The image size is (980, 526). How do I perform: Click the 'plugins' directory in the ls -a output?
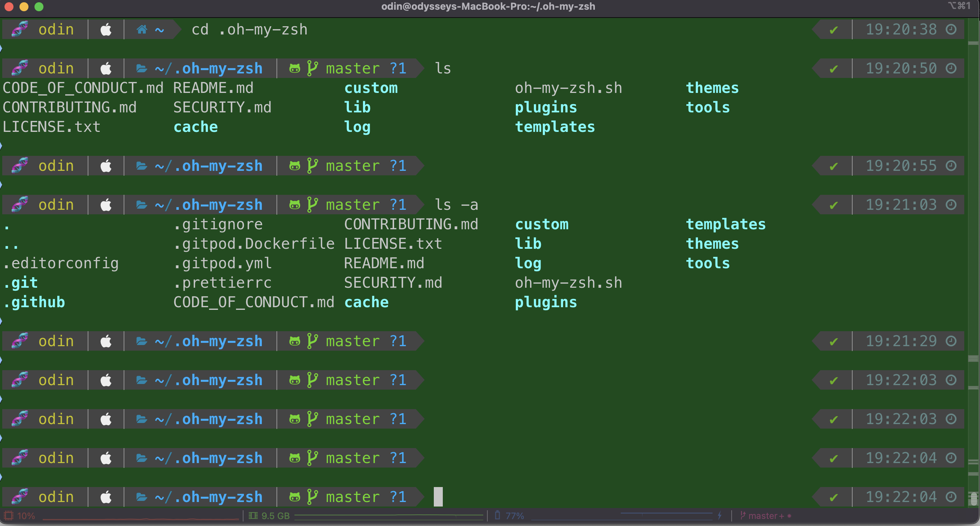click(545, 302)
